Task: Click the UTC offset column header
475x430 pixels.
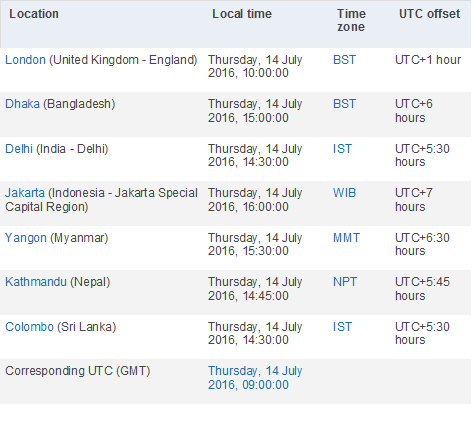Action: (429, 14)
